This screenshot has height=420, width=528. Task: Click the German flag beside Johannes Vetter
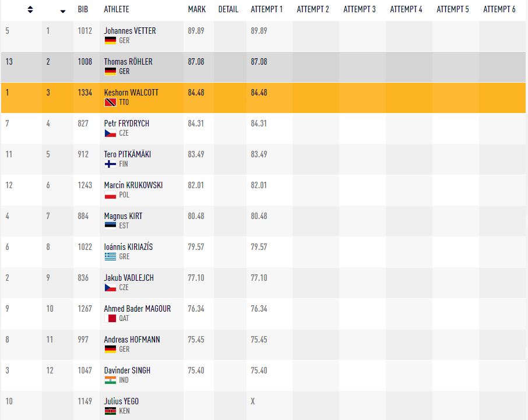110,41
